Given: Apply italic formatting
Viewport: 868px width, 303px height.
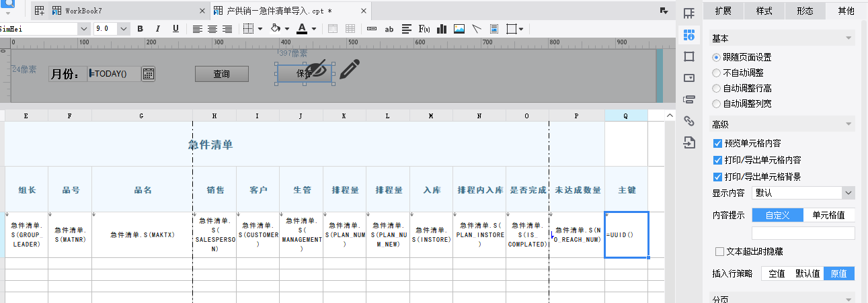Looking at the screenshot, I should tap(158, 29).
